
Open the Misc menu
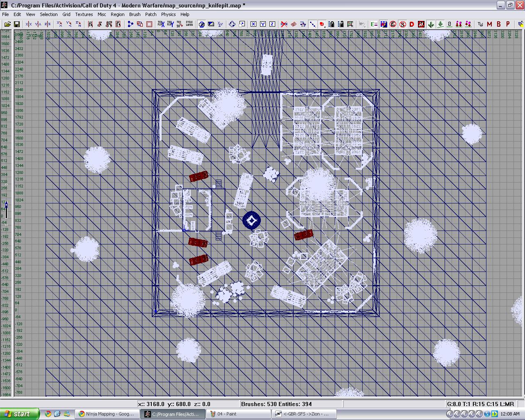click(x=102, y=14)
